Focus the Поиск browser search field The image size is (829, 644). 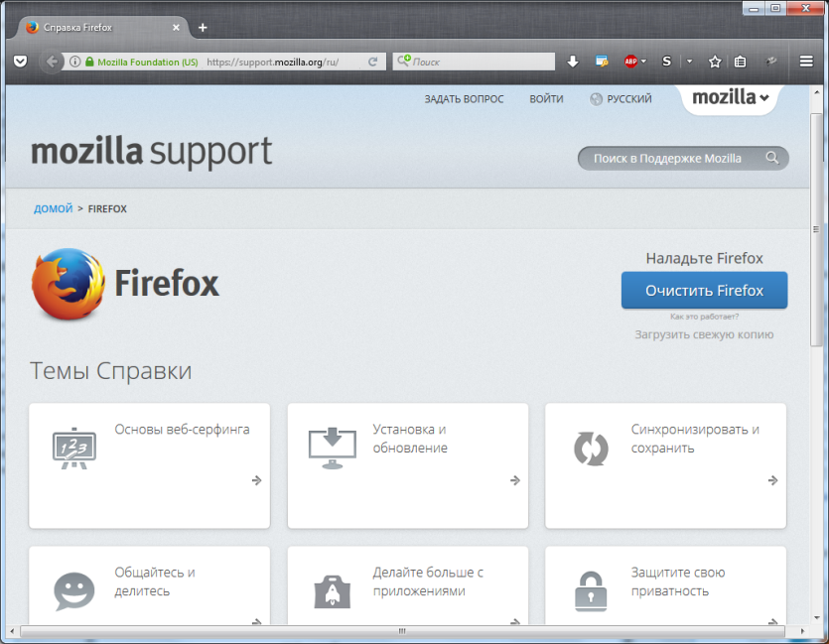[x=474, y=62]
